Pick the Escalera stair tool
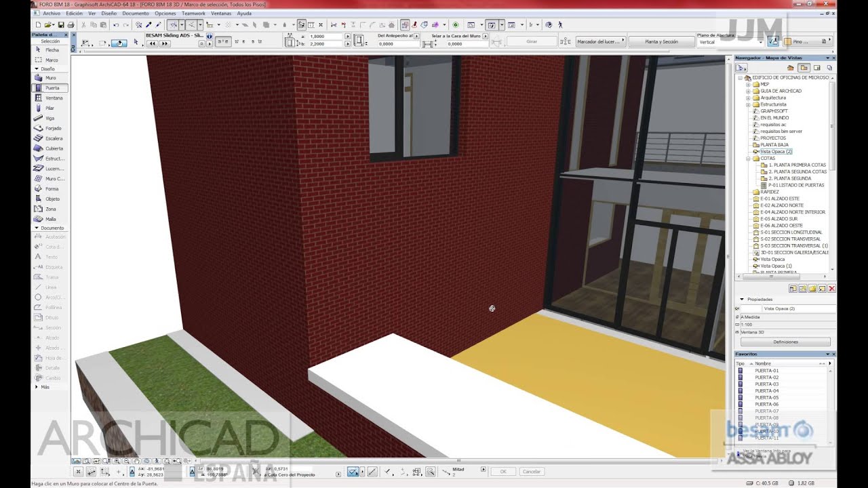The image size is (868, 488). (50, 138)
